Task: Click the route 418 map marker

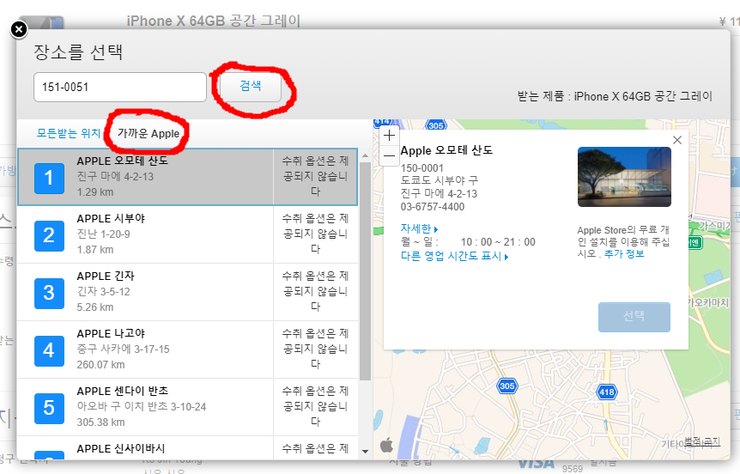Action: pyautogui.click(x=606, y=392)
